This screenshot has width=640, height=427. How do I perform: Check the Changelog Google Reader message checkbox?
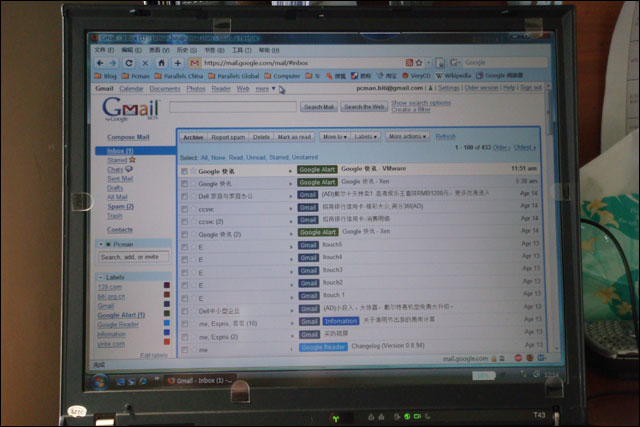185,350
